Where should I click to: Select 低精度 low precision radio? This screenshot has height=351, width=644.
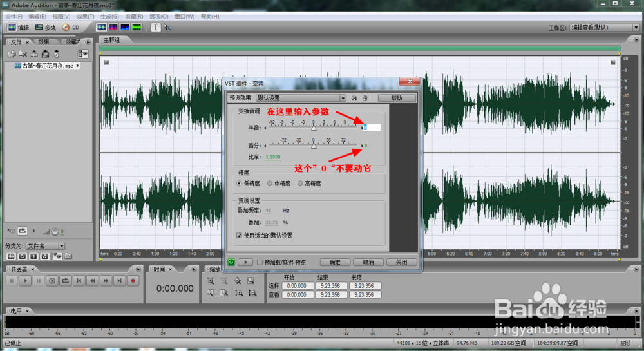239,184
